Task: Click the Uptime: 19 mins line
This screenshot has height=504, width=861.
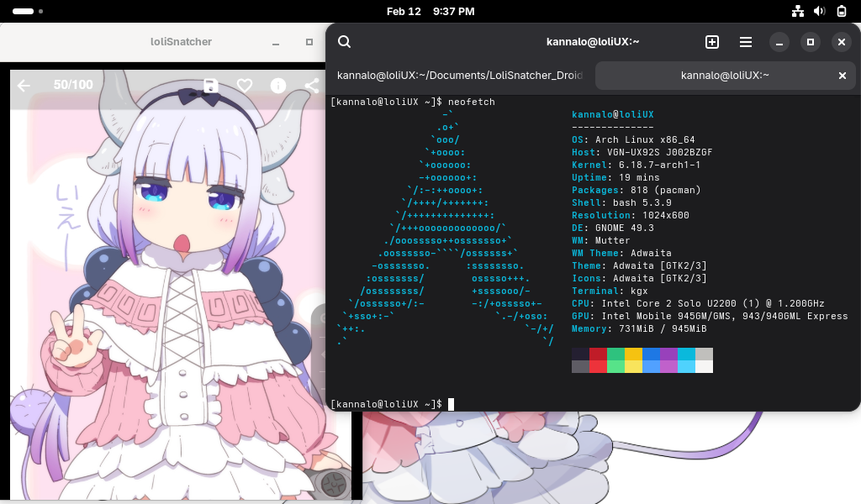Action: coord(615,177)
